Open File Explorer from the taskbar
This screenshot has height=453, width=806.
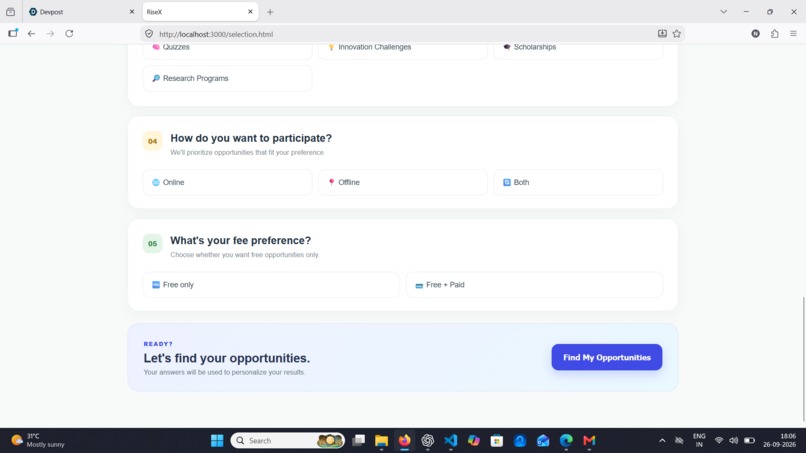click(x=381, y=441)
